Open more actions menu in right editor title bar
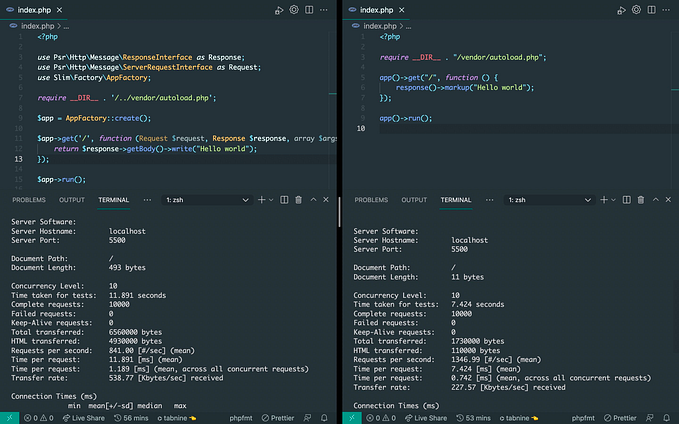Viewport: 679px width, 424px height. click(x=666, y=10)
